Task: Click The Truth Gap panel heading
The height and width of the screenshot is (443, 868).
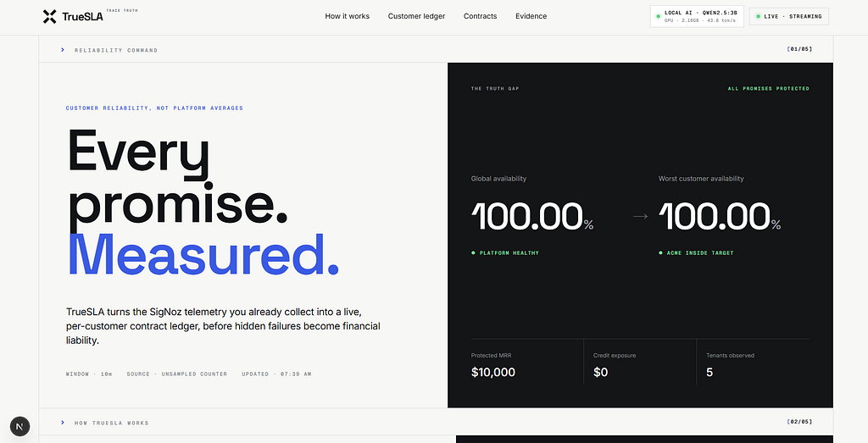Action: tap(495, 88)
